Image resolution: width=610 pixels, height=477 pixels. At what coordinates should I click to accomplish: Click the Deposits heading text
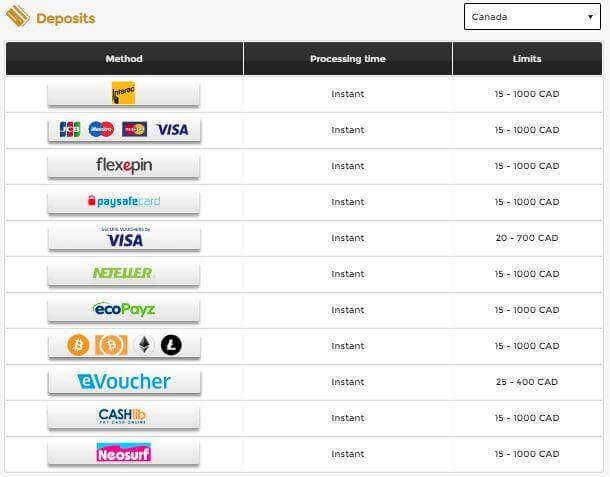pos(66,18)
